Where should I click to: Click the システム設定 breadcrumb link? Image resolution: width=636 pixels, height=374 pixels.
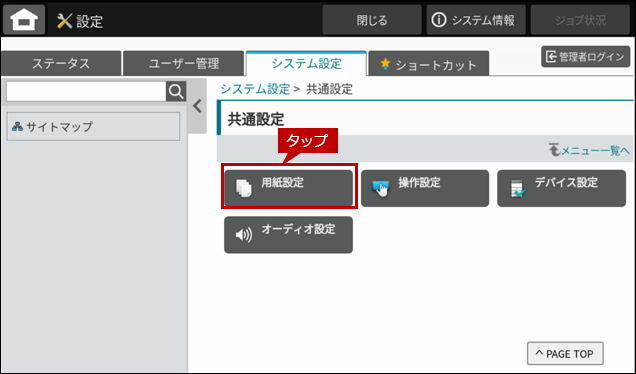255,89
